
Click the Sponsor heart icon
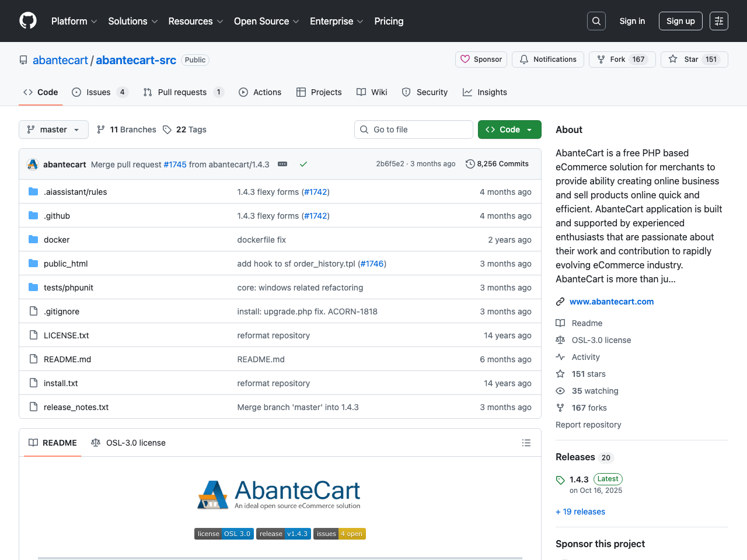point(466,59)
